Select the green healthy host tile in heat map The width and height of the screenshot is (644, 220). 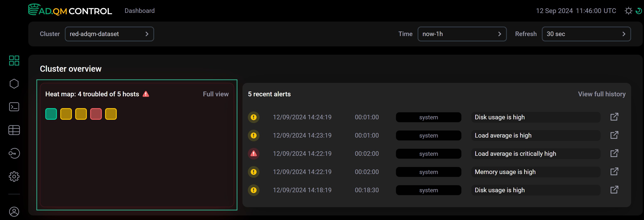click(x=51, y=114)
